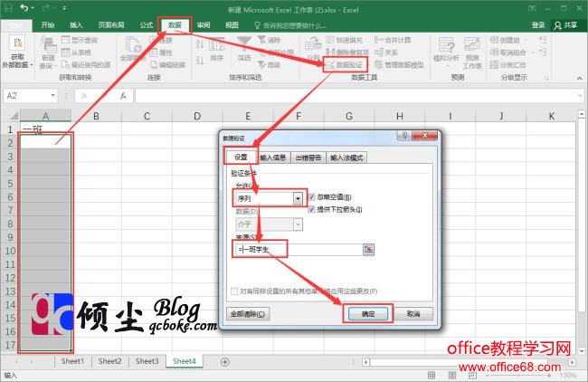Switch to Page Layout view in status bar
This screenshot has height=382, width=588.
click(452, 376)
